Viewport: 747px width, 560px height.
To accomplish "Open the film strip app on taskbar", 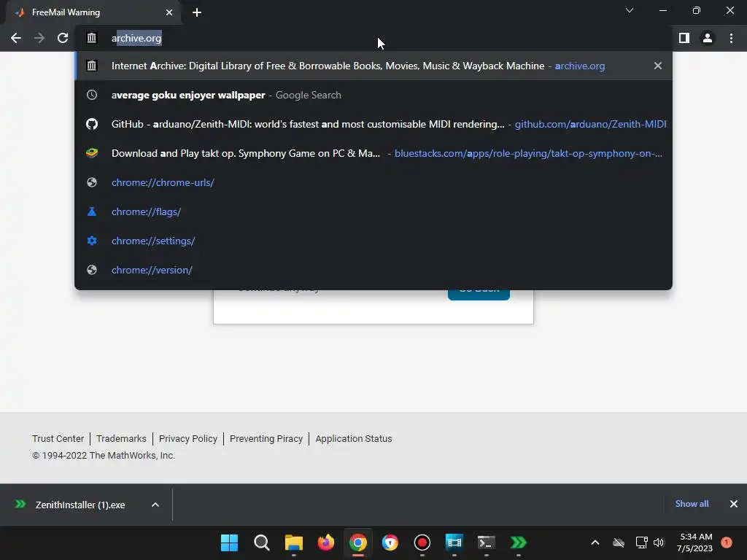I will coord(454,542).
